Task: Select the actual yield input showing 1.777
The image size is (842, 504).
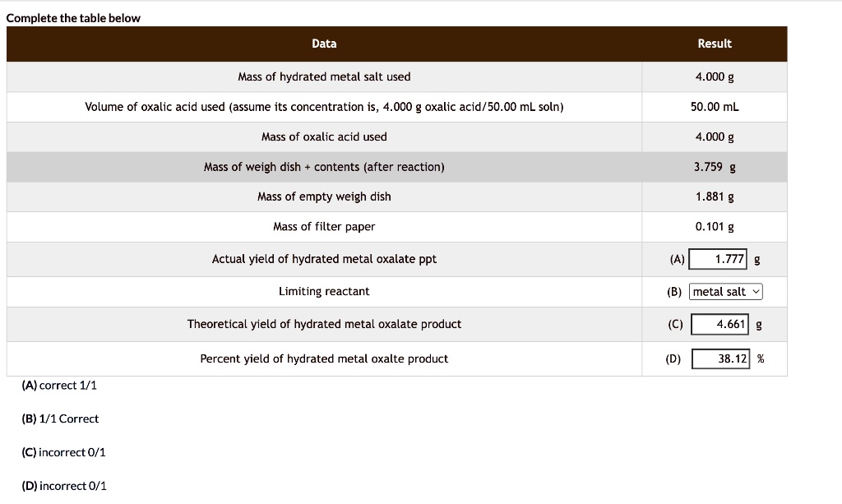Action: (x=719, y=258)
